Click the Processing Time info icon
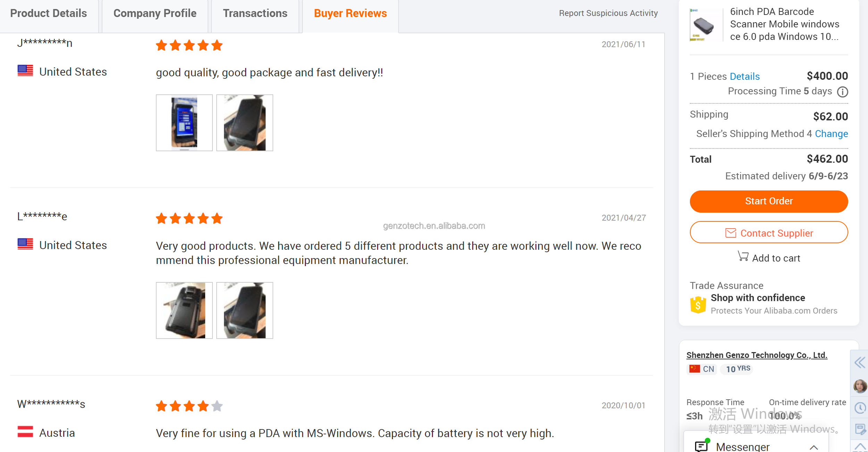This screenshot has width=868, height=452. (843, 92)
